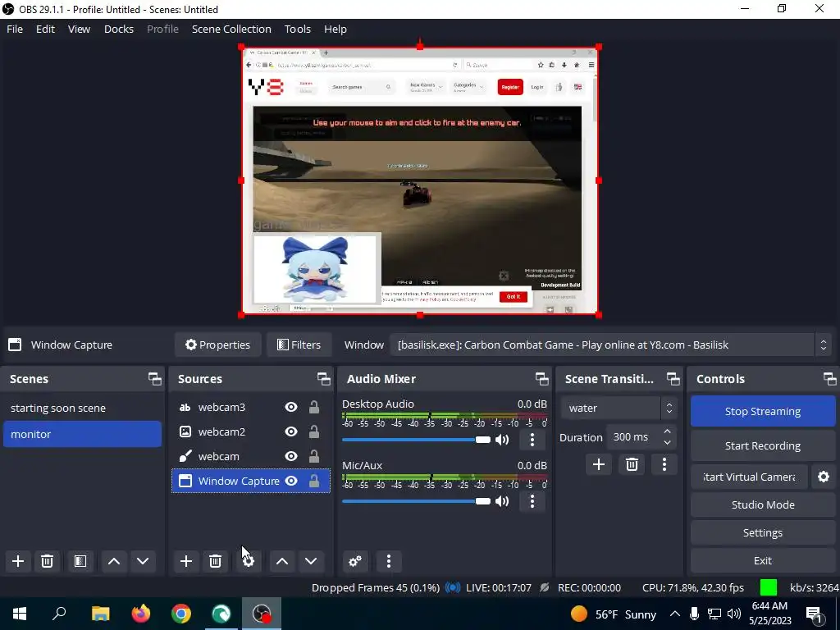Viewport: 840px width, 630px height.
Task: Open File Explorer from the taskbar
Action: tap(100, 614)
